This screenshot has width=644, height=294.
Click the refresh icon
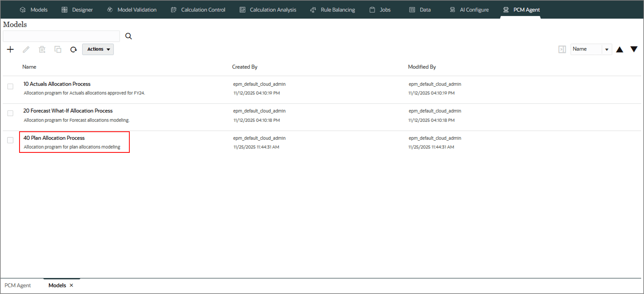point(73,49)
